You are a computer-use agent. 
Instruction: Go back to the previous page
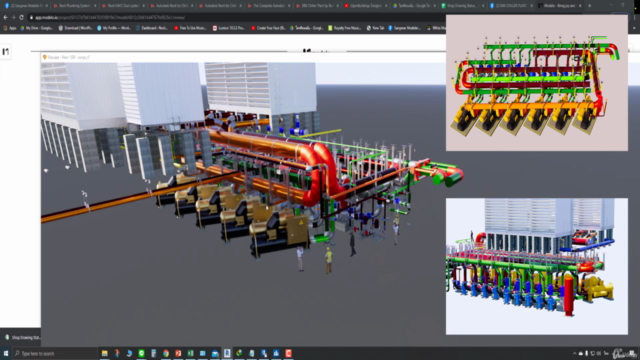pyautogui.click(x=5, y=18)
